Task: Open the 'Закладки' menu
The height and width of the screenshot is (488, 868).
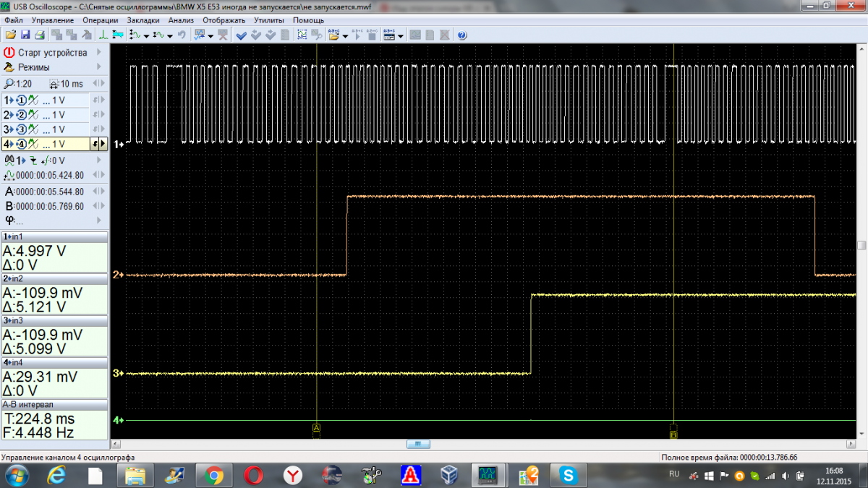Action: [143, 20]
